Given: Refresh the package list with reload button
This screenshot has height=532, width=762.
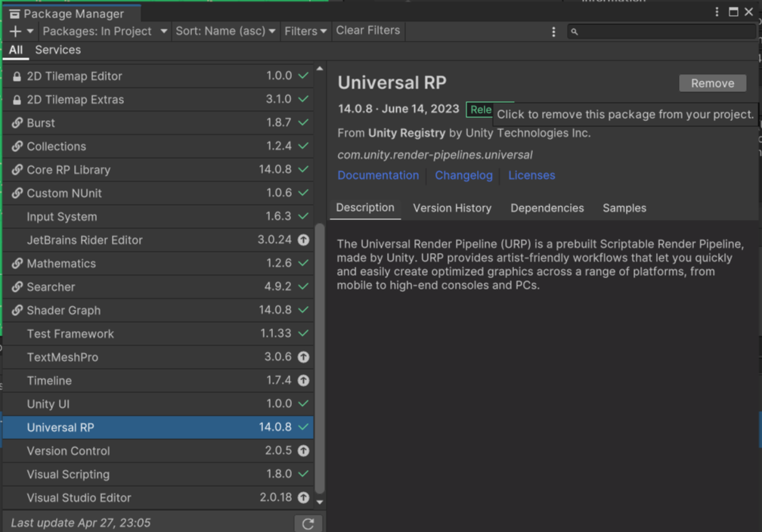Looking at the screenshot, I should [308, 524].
